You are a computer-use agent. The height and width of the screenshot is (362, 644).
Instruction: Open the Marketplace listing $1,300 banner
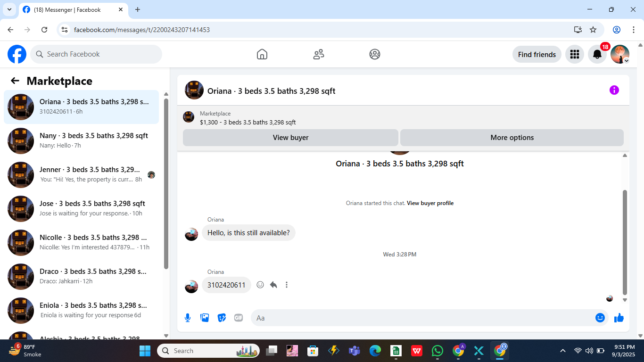pos(248,118)
